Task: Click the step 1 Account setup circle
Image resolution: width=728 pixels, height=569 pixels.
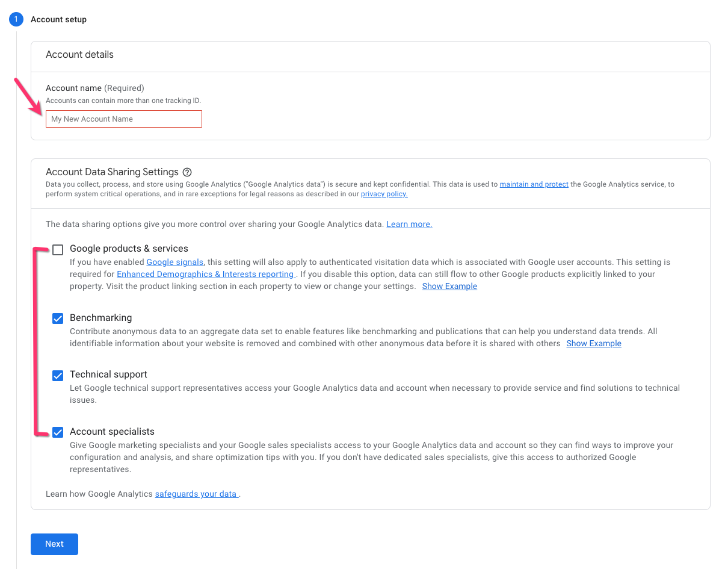Action: point(16,19)
